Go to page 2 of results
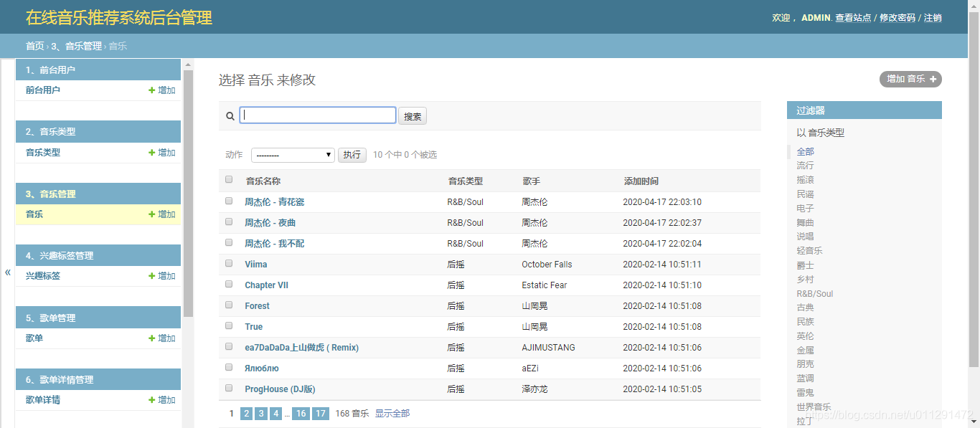The width and height of the screenshot is (980, 428). tap(246, 414)
